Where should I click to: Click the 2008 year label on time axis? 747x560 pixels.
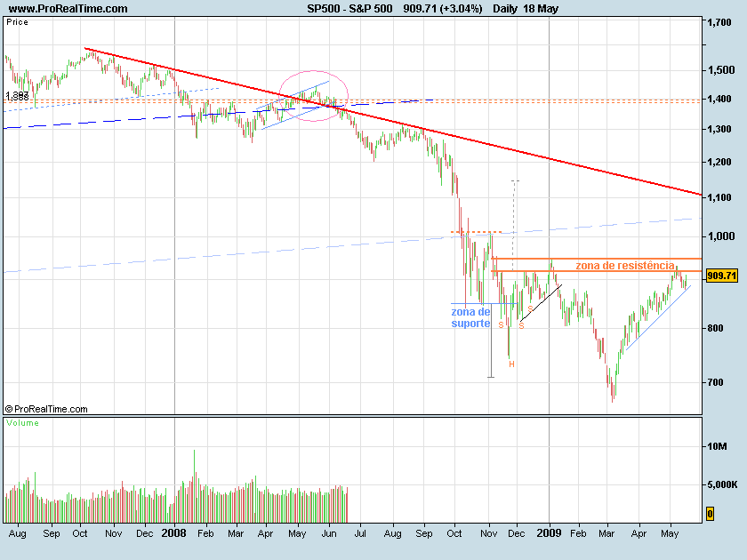pos(174,532)
